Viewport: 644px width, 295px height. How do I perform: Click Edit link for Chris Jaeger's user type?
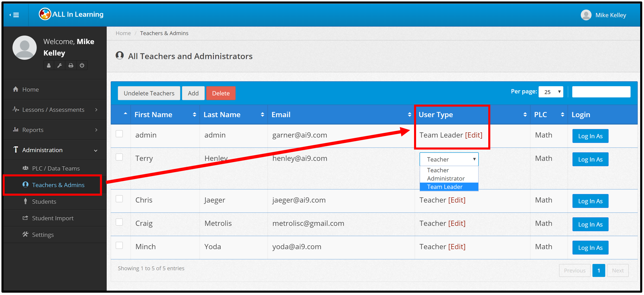coord(457,200)
